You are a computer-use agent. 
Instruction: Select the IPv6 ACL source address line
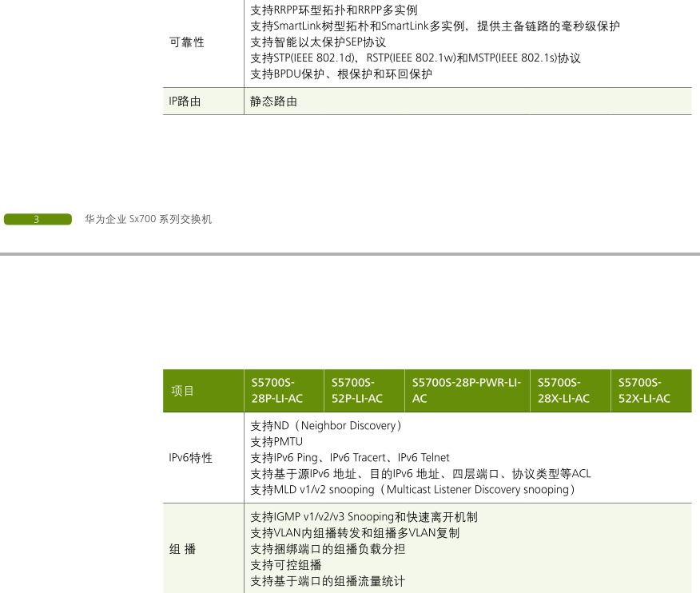420,474
